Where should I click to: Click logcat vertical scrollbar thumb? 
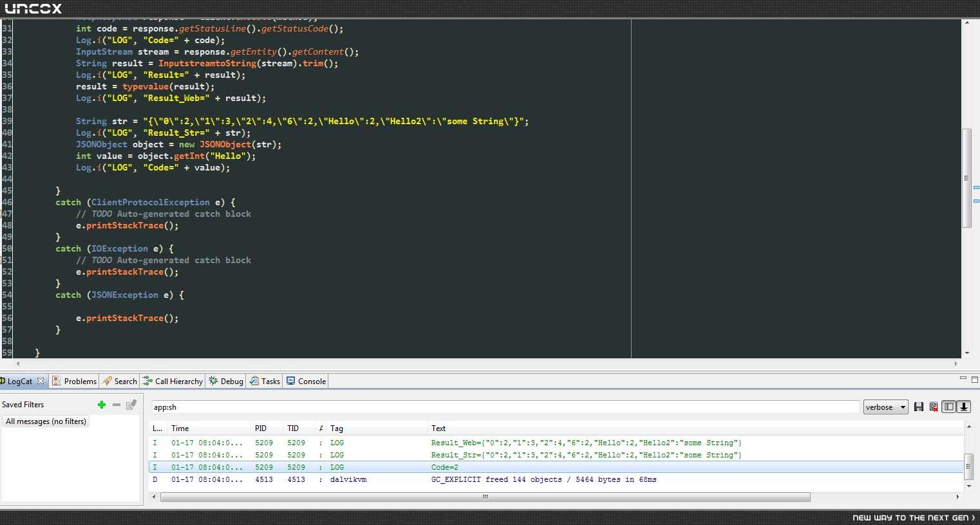[x=968, y=466]
